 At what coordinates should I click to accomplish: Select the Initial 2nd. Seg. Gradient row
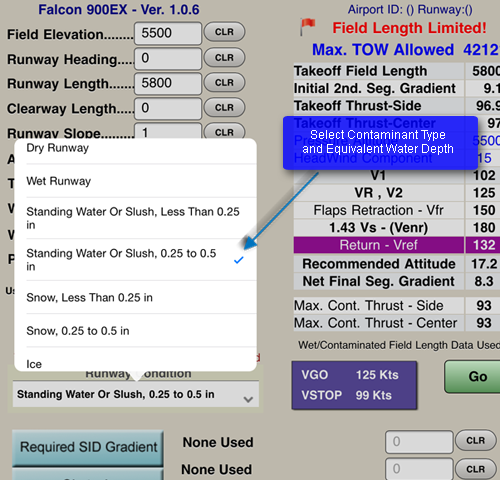point(397,88)
